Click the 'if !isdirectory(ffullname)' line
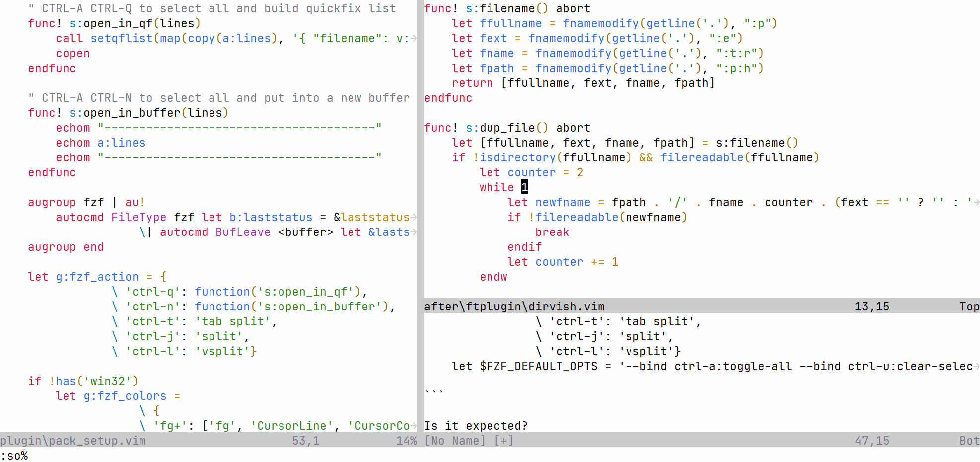980x462 pixels. click(635, 157)
